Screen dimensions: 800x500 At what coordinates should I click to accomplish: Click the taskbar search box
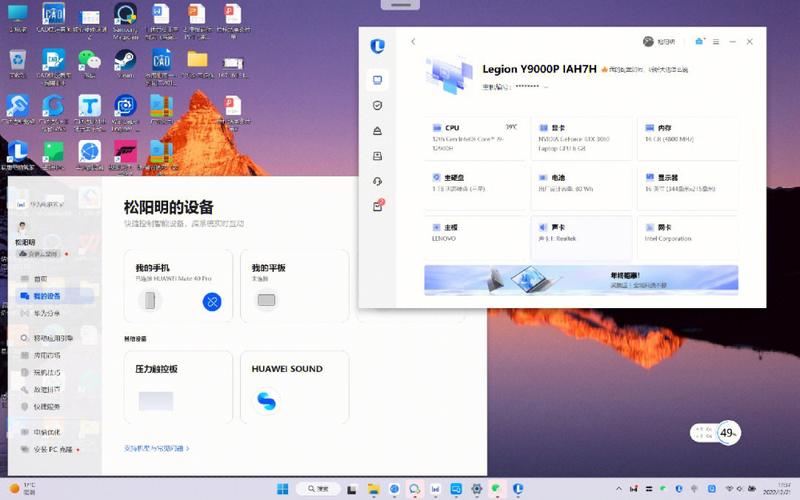click(318, 489)
